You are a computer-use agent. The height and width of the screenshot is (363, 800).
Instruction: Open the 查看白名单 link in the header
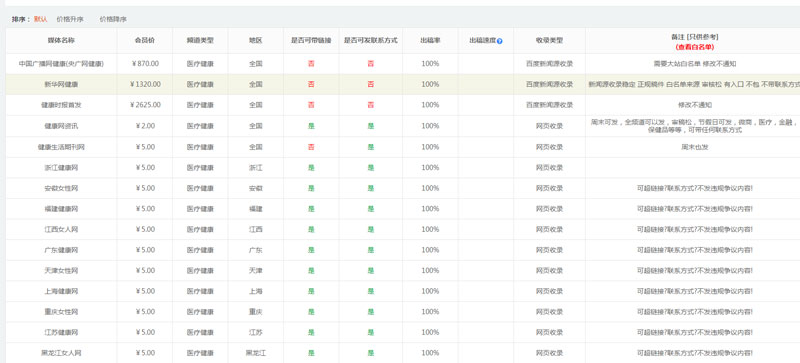coord(694,46)
